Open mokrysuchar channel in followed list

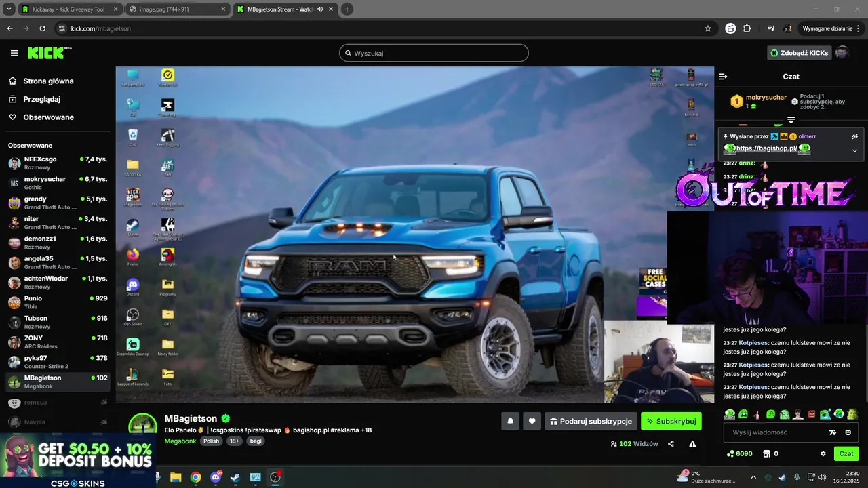coord(58,183)
